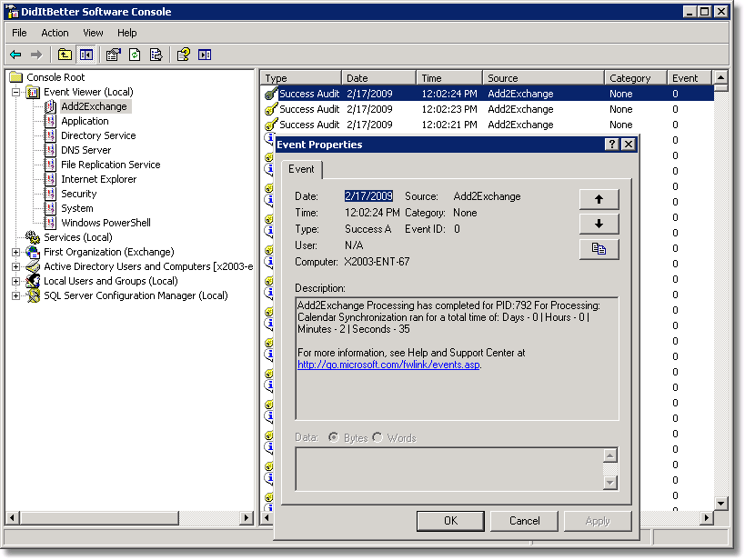Click the OK button

450,521
